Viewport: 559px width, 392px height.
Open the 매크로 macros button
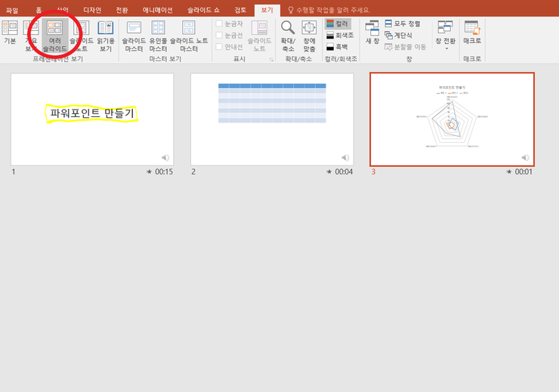(472, 32)
